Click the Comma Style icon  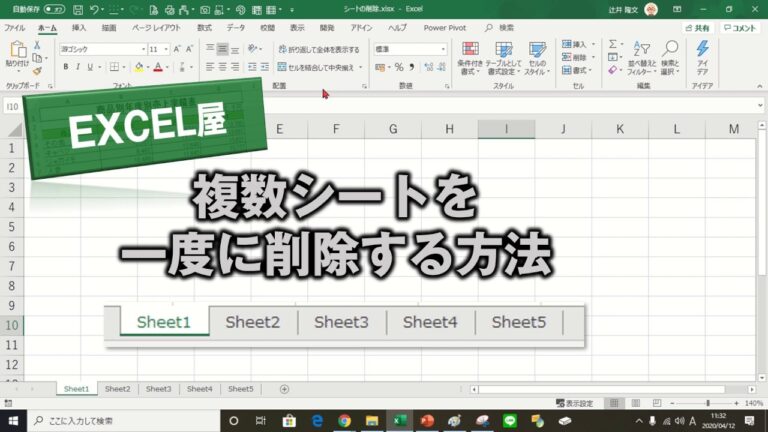[412, 67]
